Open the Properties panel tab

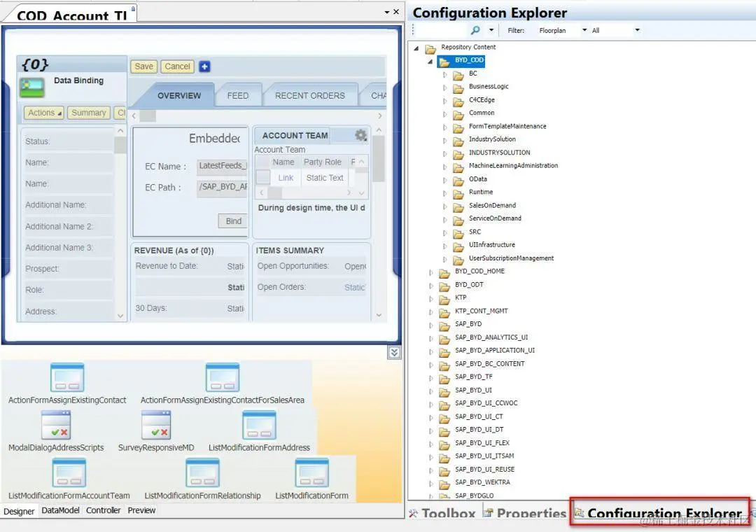tap(525, 513)
